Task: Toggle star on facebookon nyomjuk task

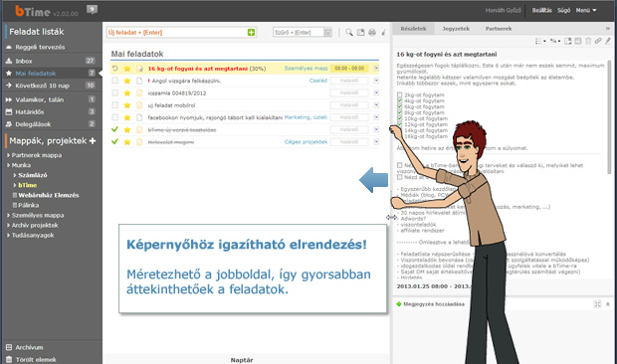Action: click(127, 117)
